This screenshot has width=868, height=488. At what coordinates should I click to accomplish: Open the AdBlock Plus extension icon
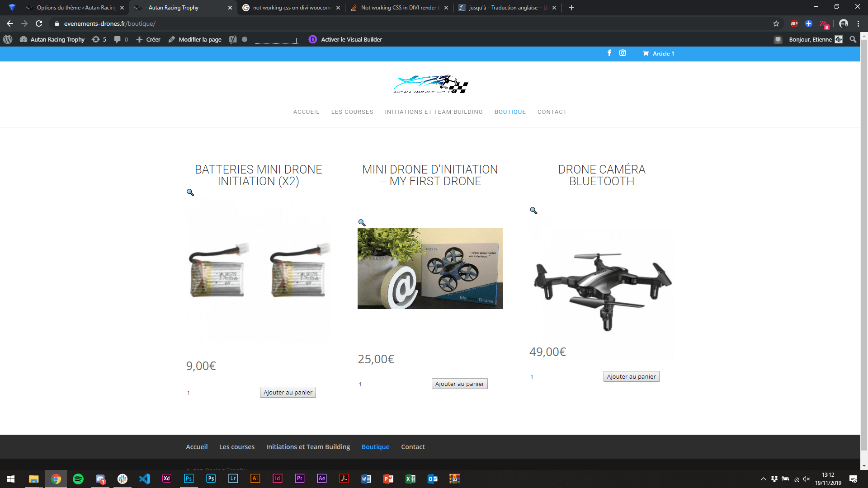[794, 23]
